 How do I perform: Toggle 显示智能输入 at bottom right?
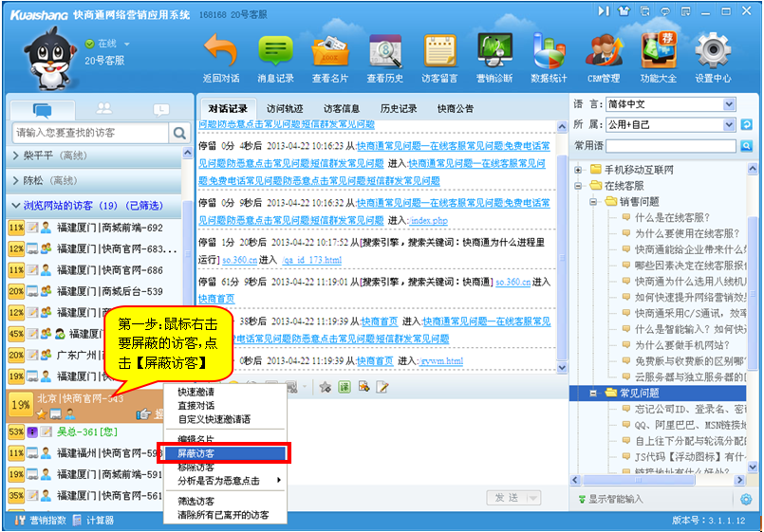pyautogui.click(x=614, y=500)
